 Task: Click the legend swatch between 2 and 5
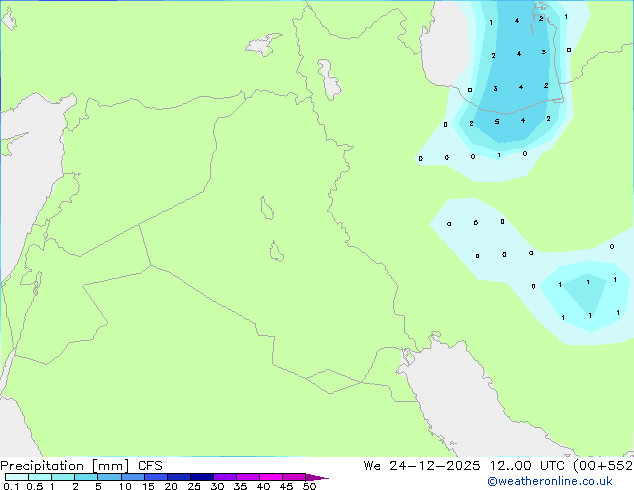[86, 477]
